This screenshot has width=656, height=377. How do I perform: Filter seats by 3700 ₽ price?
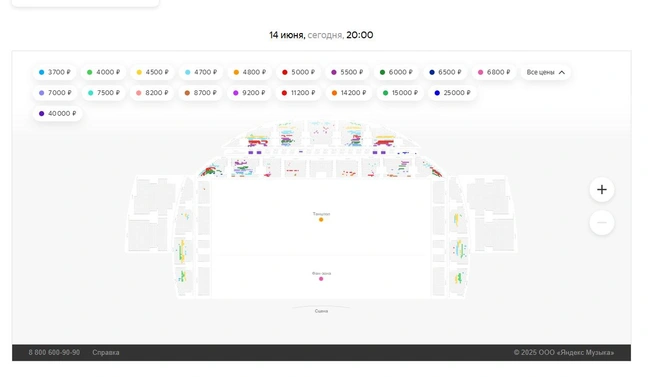(x=55, y=72)
